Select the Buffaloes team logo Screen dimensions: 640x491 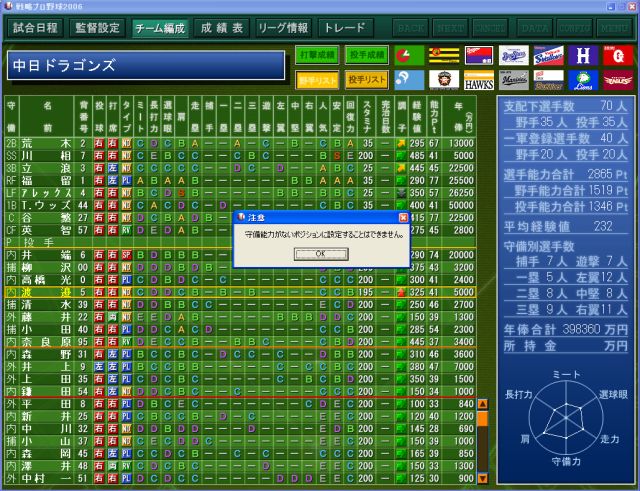(549, 80)
